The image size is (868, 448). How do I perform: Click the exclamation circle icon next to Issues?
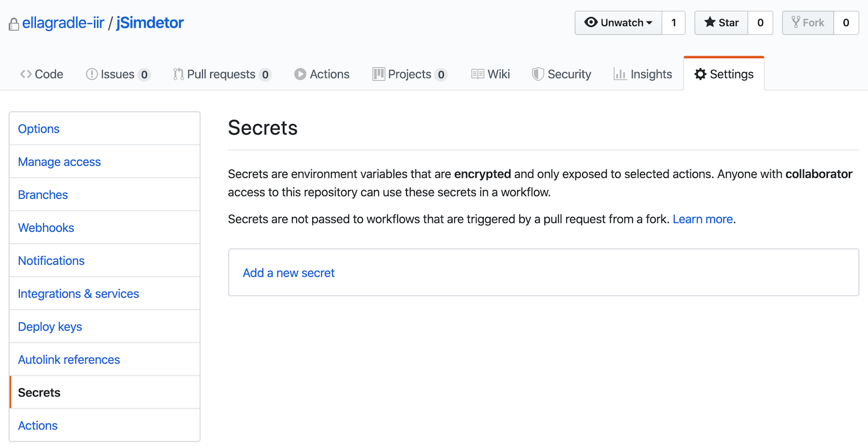tap(91, 74)
